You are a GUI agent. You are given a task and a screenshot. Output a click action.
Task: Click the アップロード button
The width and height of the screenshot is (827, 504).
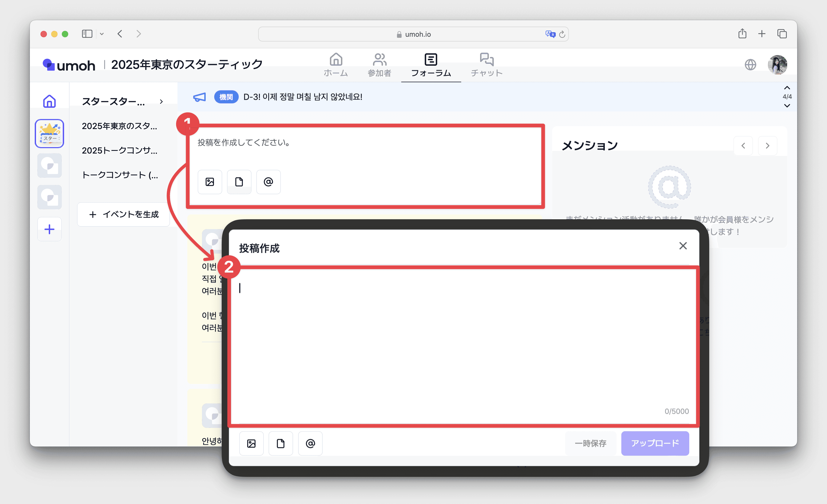pyautogui.click(x=655, y=443)
